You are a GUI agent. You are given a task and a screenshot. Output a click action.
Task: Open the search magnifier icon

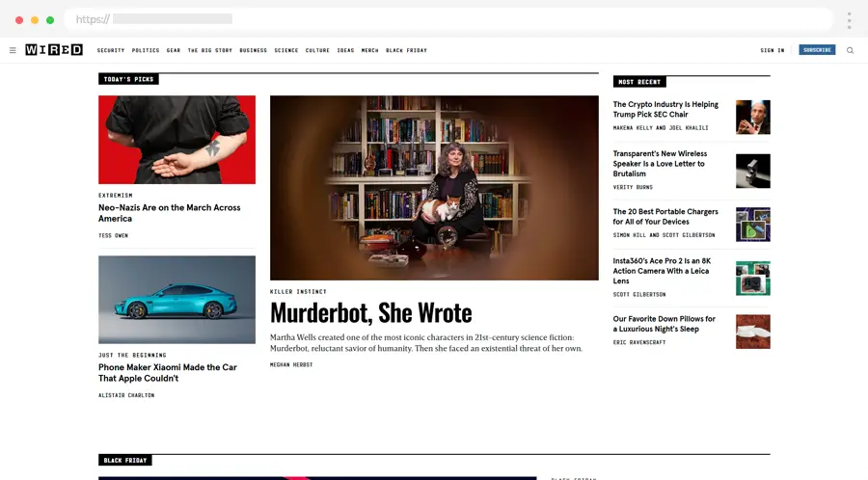pyautogui.click(x=850, y=50)
